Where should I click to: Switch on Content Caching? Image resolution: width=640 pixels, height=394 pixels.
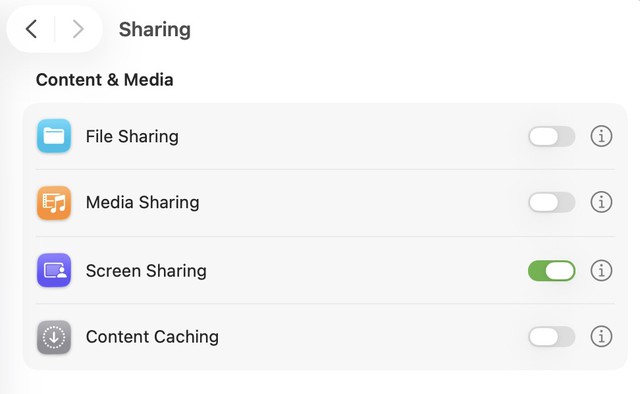552,337
